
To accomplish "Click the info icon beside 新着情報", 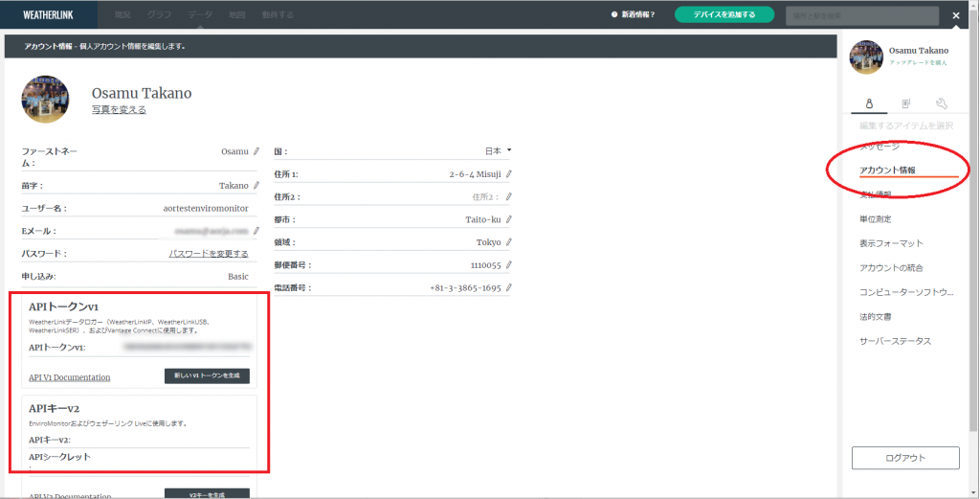I will point(614,14).
